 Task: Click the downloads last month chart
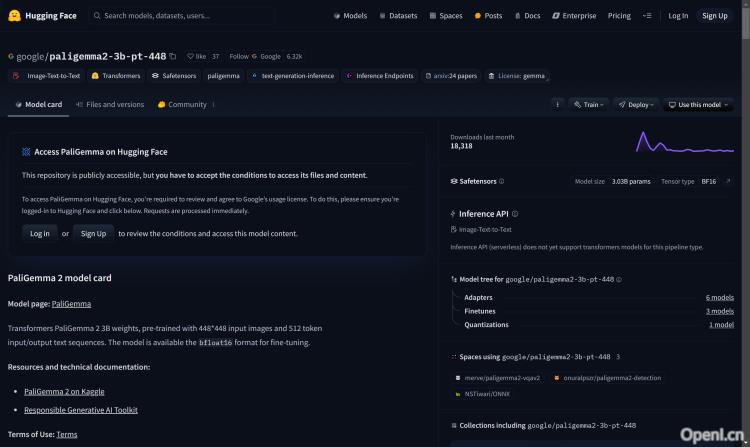tap(685, 142)
